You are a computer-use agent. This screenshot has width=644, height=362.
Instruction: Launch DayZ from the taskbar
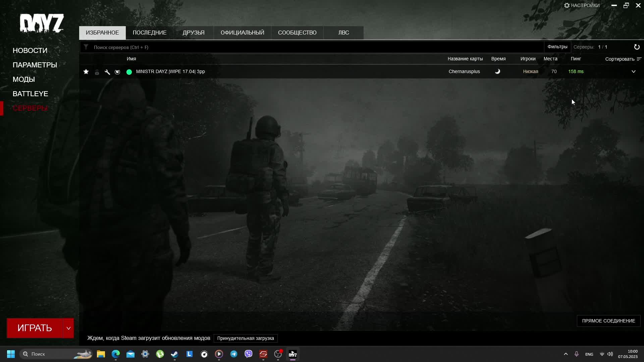292,354
